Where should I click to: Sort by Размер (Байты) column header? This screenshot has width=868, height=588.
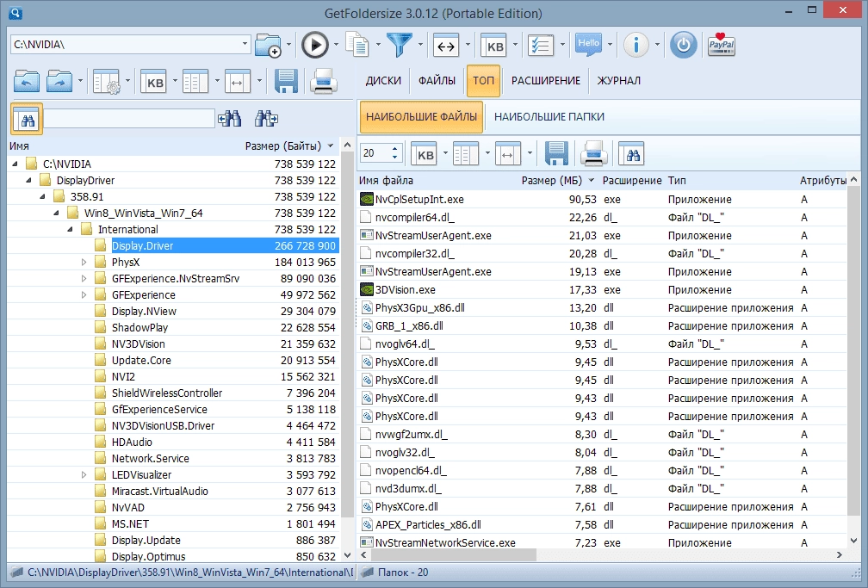[282, 146]
